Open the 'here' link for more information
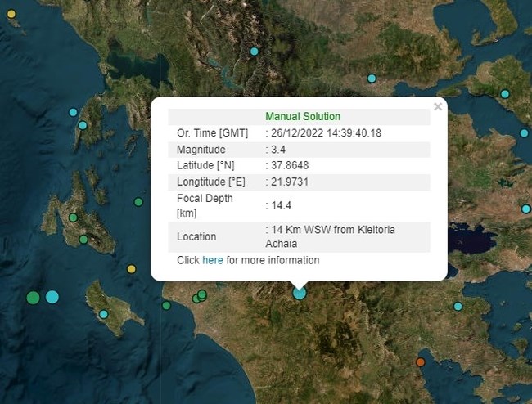532x404 pixels. (x=213, y=260)
